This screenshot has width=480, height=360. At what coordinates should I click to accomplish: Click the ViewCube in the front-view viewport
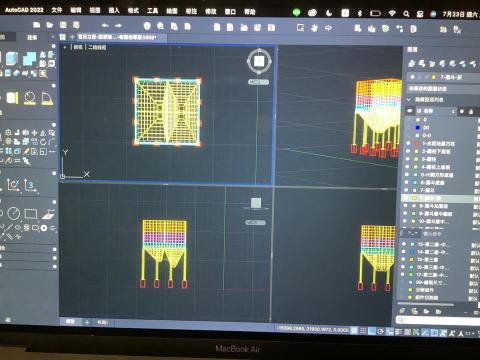click(256, 203)
